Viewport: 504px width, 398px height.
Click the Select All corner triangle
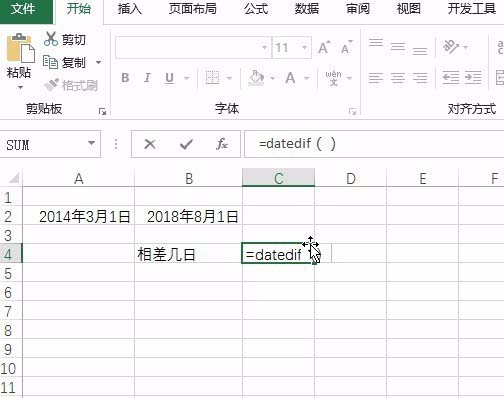tap(14, 179)
